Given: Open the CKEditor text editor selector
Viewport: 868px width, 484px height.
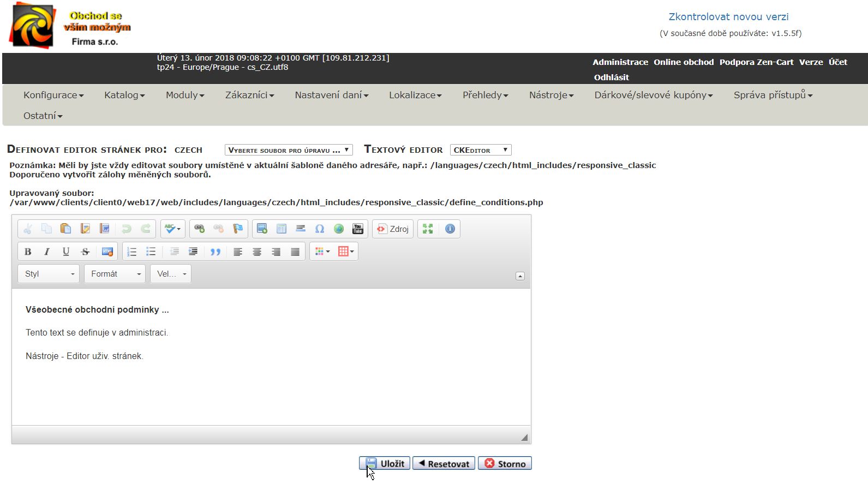Looking at the screenshot, I should pos(480,150).
